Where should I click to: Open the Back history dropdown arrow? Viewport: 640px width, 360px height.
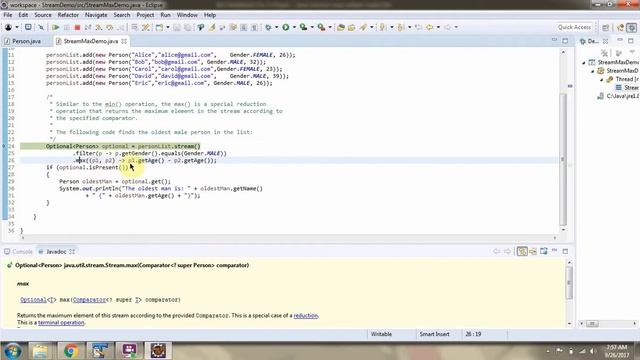click(438, 27)
